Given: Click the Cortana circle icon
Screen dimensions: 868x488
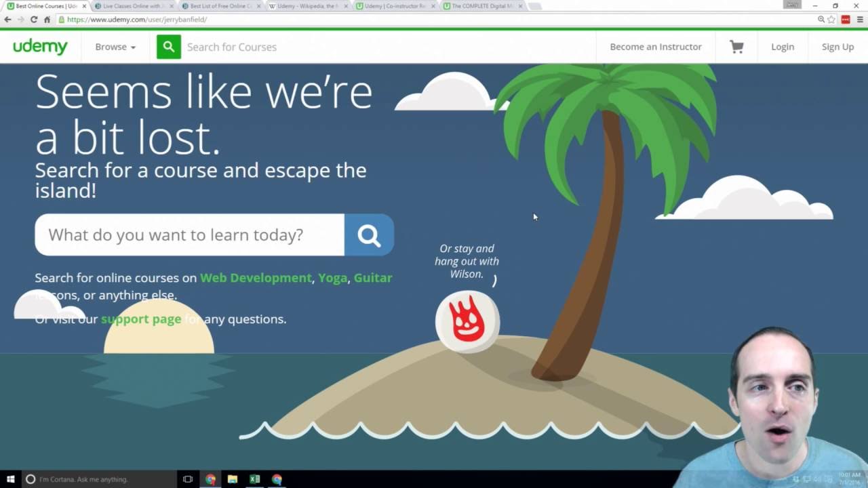Looking at the screenshot, I should click(30, 479).
